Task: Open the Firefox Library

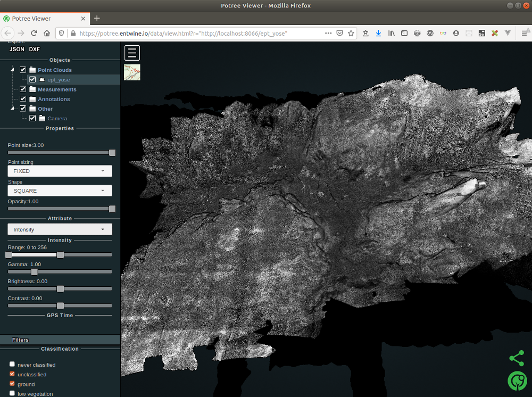Action: tap(392, 33)
